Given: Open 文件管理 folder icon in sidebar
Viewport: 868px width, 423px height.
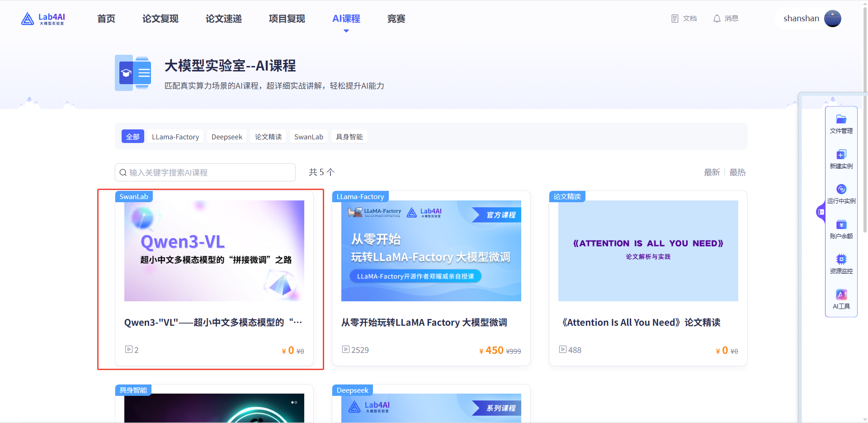Looking at the screenshot, I should 841,119.
